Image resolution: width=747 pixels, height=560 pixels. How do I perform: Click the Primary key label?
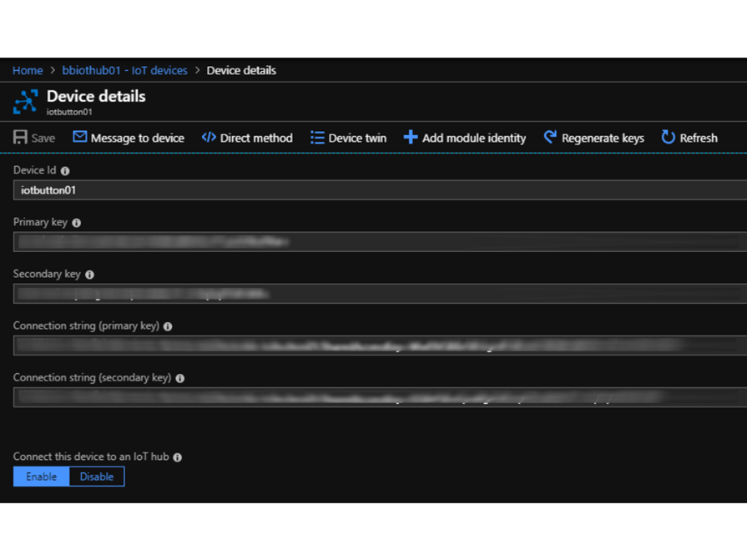(40, 222)
